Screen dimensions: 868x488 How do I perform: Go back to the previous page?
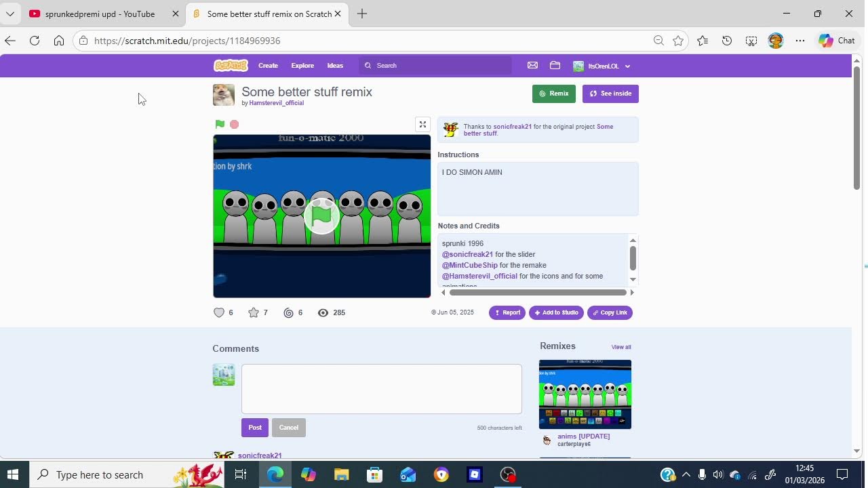(10, 41)
